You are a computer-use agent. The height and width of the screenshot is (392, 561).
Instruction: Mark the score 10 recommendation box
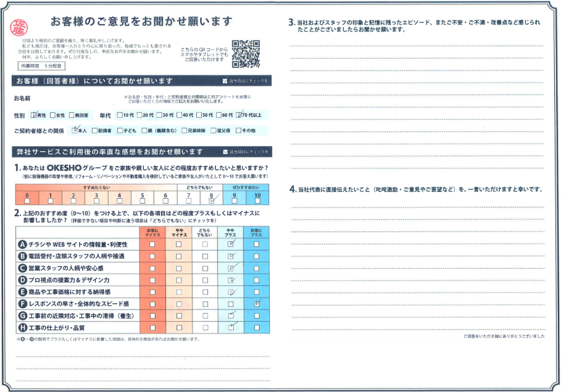click(x=257, y=201)
